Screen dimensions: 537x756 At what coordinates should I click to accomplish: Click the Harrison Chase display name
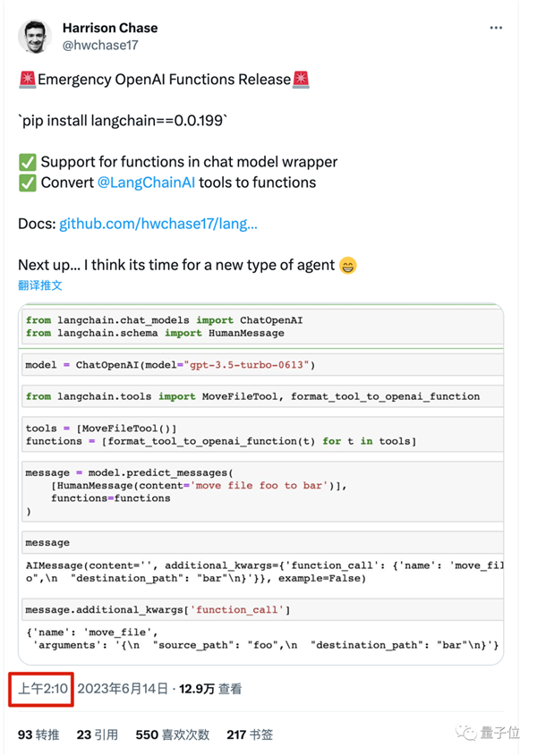(108, 28)
